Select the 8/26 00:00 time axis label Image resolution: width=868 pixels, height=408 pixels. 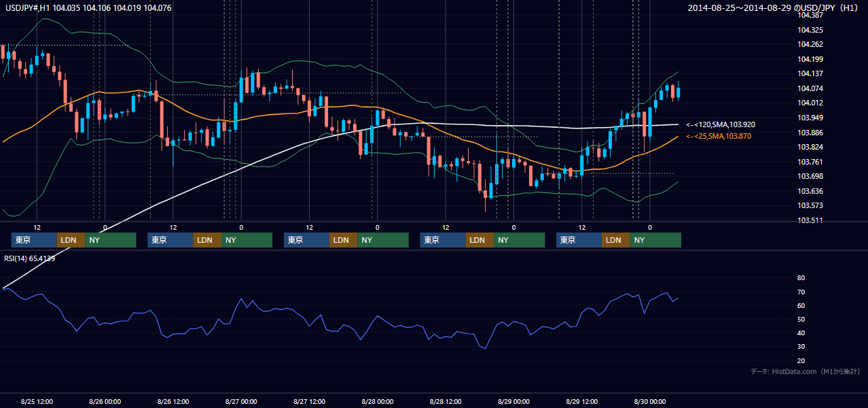(105, 401)
